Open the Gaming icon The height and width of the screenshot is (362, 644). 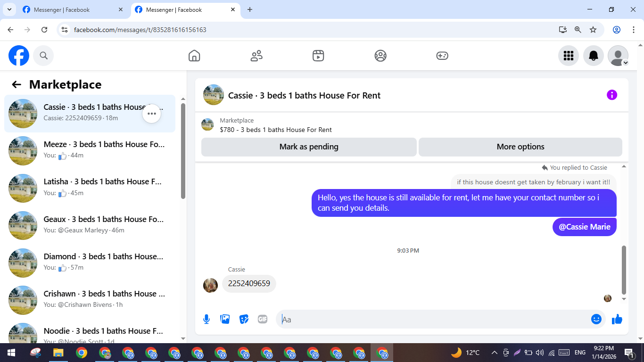[x=442, y=56]
